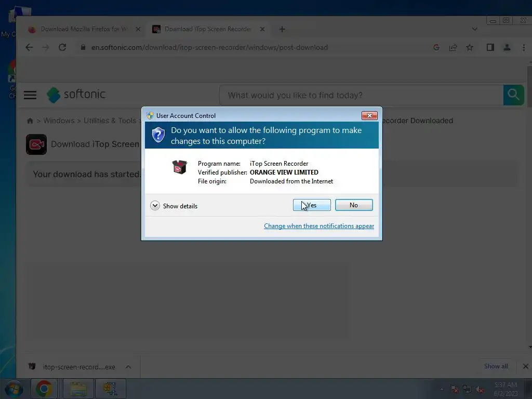Open Windows Explorer from taskbar

tap(78, 389)
